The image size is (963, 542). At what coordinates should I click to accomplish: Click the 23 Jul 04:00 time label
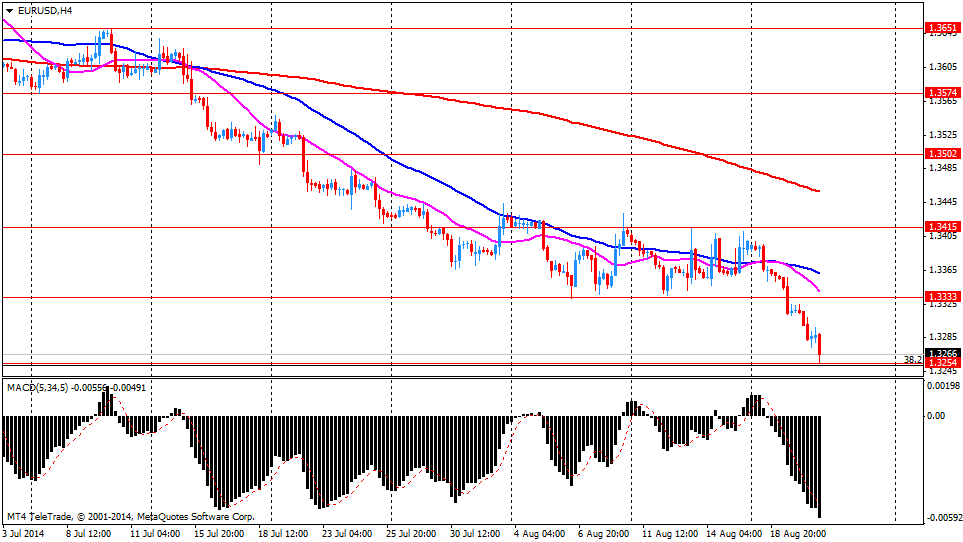pos(347,533)
